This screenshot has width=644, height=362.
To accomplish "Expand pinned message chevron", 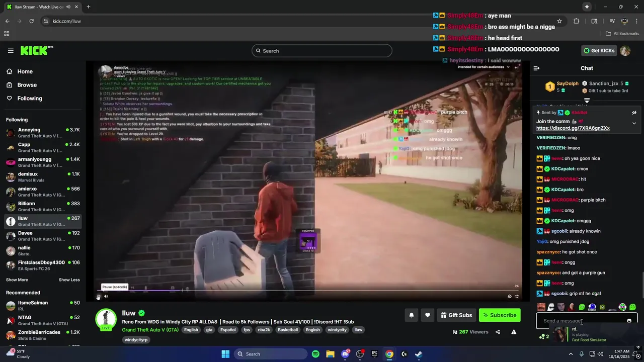I will pyautogui.click(x=634, y=123).
